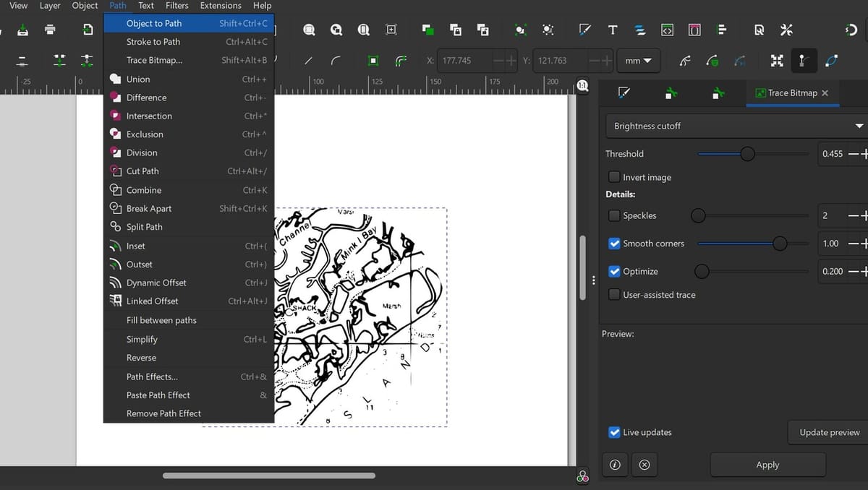Click the Group objects icon

(x=455, y=30)
